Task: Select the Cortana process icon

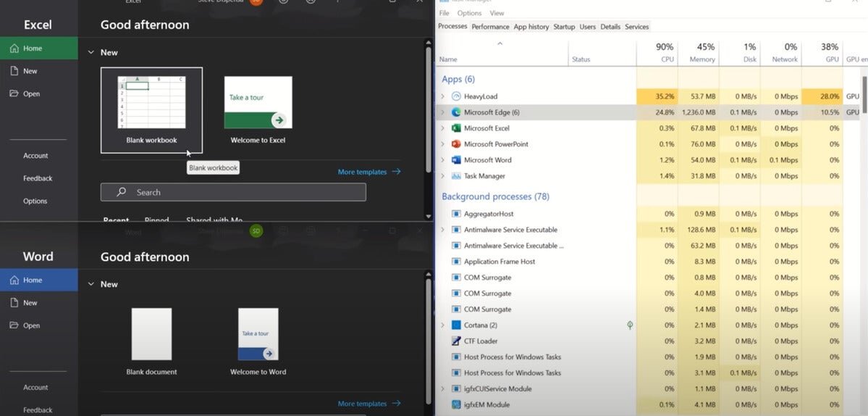Action: point(456,325)
